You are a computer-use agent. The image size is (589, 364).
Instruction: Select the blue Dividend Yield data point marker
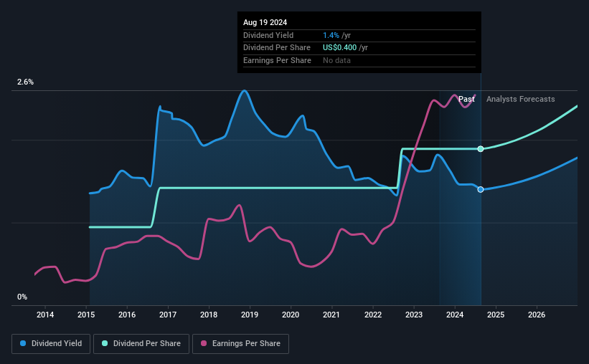point(481,189)
